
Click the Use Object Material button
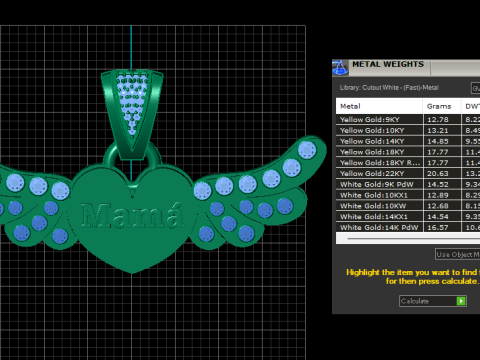pyautogui.click(x=457, y=254)
